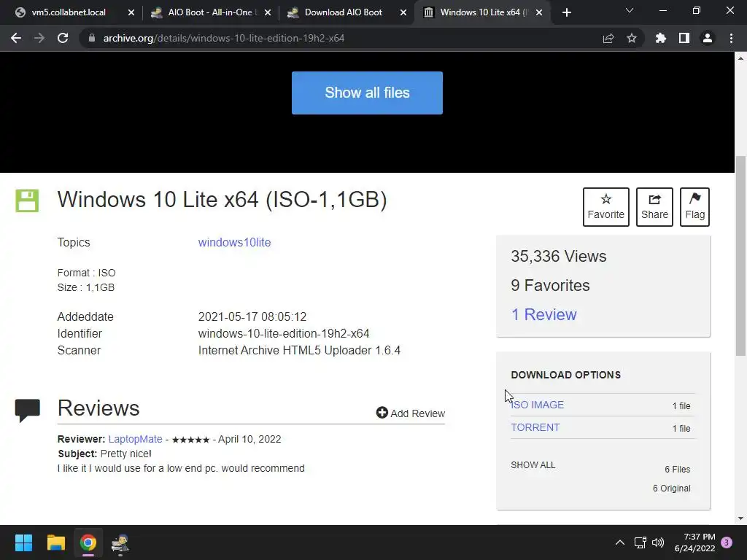Close the Windows 10 Lite x64 tab
This screenshot has height=560, width=747.
(539, 13)
